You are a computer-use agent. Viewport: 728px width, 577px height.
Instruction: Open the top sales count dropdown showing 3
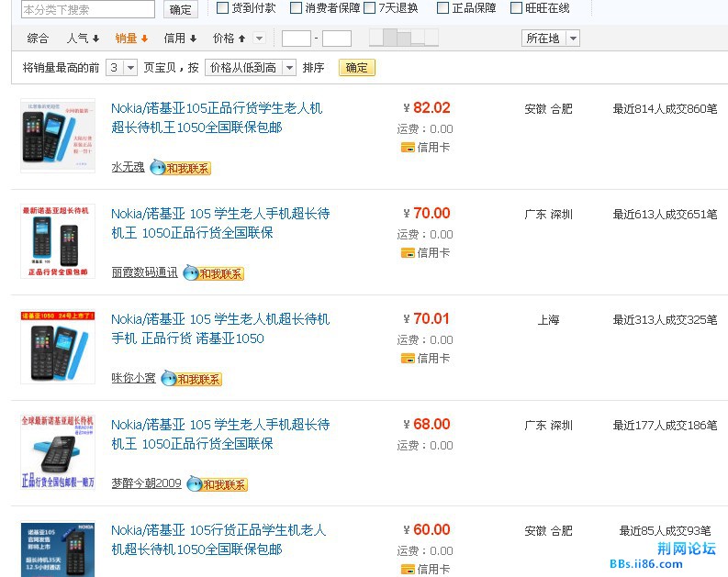[121, 68]
